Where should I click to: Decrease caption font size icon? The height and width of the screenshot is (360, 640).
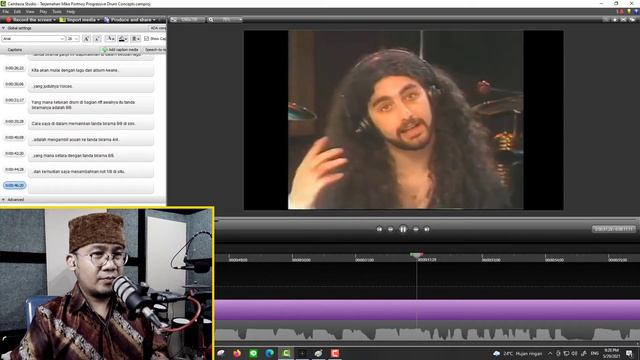click(97, 38)
